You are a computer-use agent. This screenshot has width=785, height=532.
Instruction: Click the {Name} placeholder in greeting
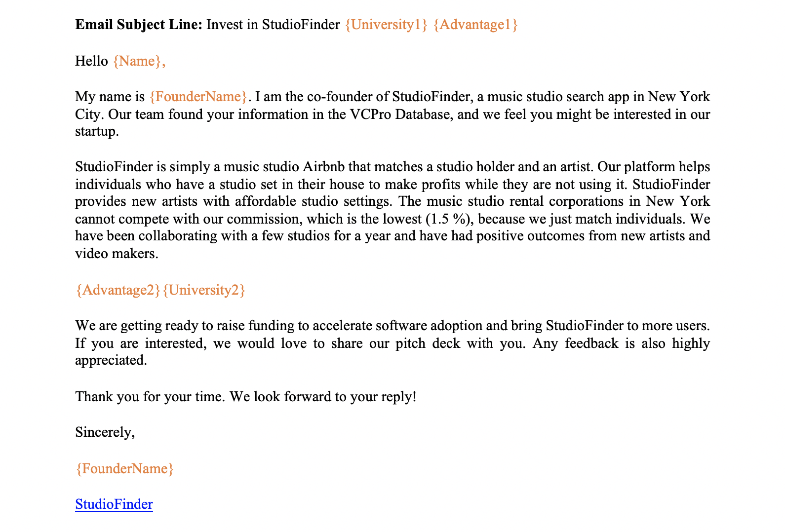[137, 61]
